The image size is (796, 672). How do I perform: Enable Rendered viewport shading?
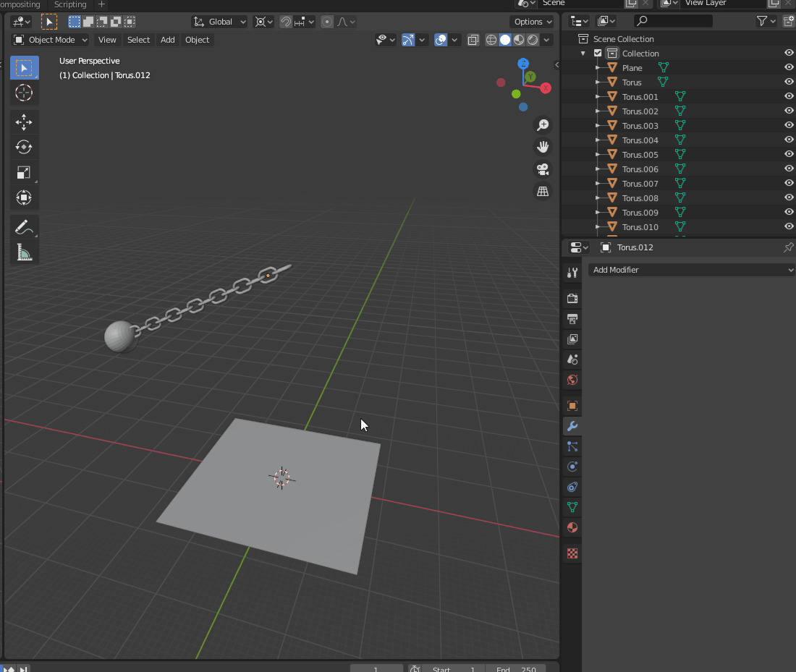point(533,40)
